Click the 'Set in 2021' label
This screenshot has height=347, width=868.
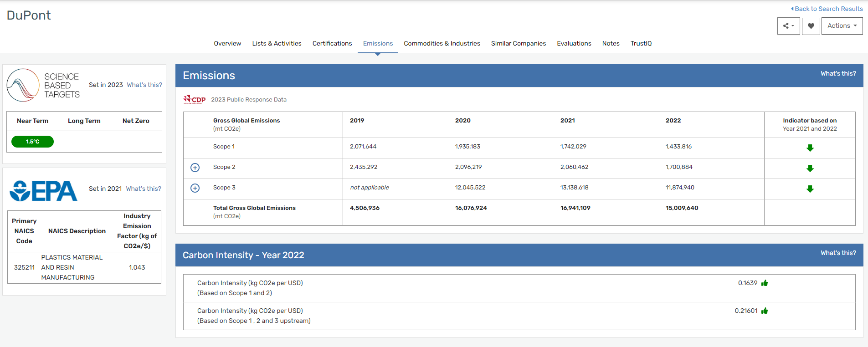[x=105, y=189]
